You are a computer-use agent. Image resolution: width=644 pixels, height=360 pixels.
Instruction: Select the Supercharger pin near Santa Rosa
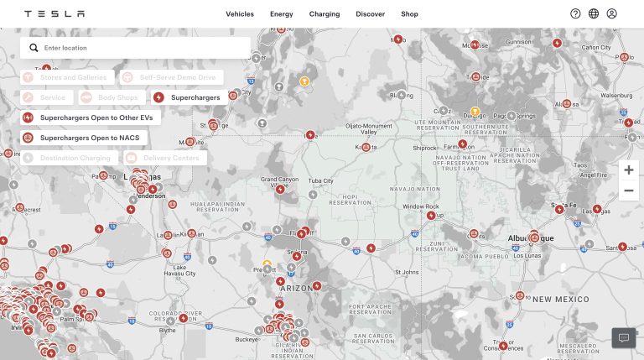tap(622, 247)
